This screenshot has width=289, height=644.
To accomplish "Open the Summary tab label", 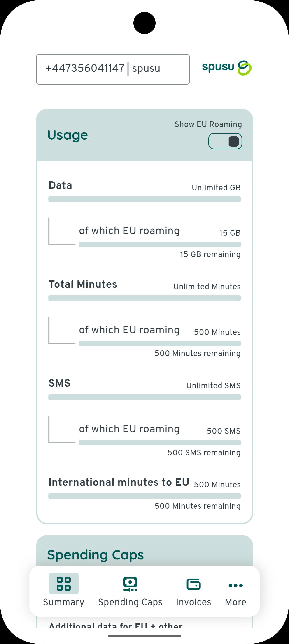I will coord(63,602).
